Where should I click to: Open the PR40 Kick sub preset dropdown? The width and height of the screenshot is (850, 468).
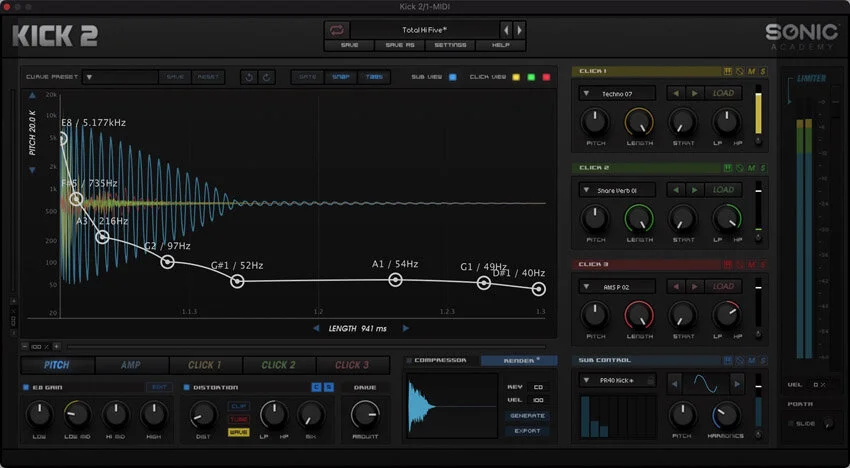(617, 381)
